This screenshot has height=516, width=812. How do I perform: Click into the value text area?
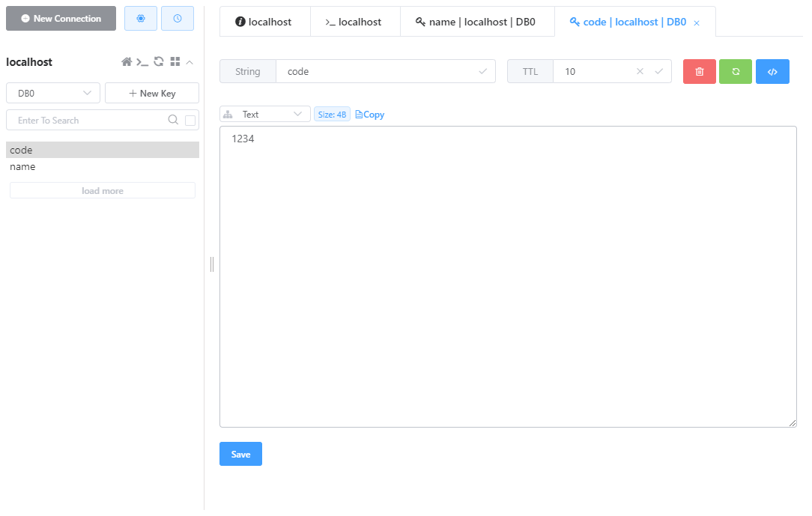[x=508, y=277]
